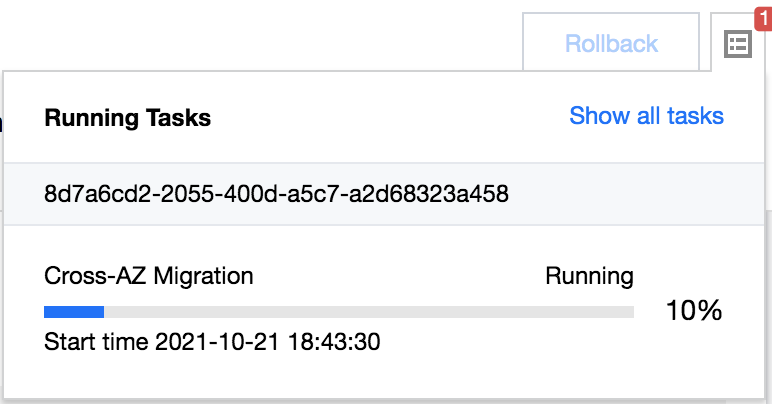
Task: Click blank header space left of Show all tasks
Action: [x=390, y=118]
